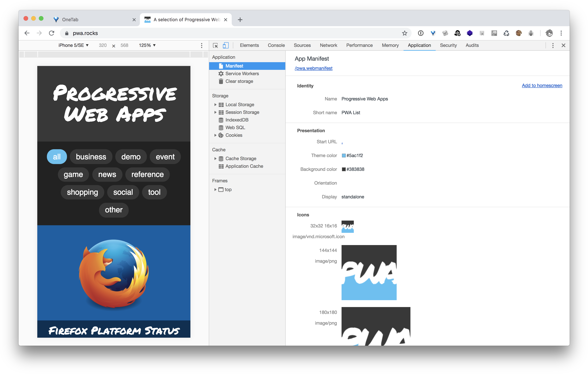Toggle the device emulation toolbar
The width and height of the screenshot is (588, 374).
[x=226, y=45]
